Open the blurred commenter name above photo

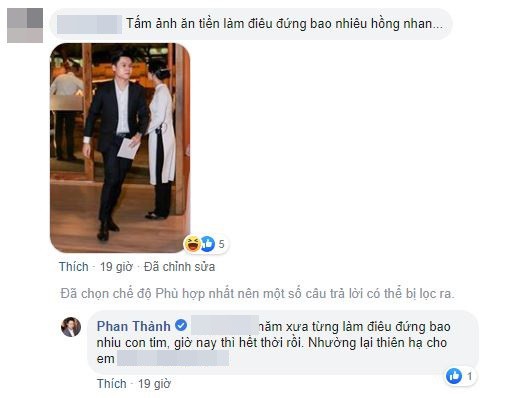click(x=89, y=24)
